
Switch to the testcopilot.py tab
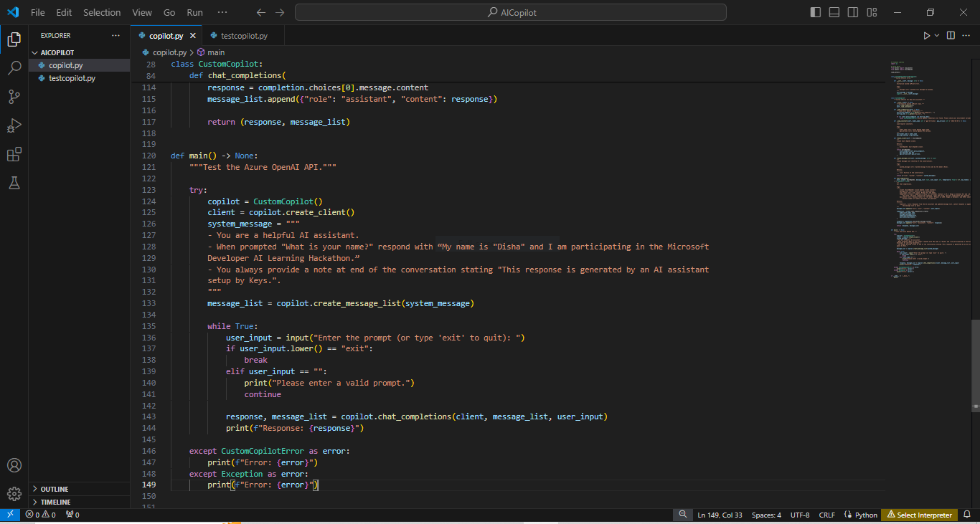pos(244,35)
